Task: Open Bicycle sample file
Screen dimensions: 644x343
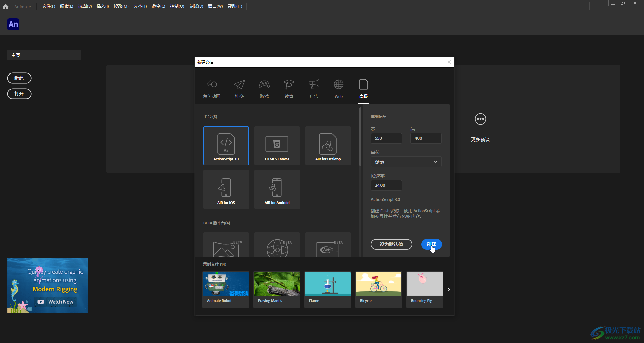Action: [x=379, y=289]
